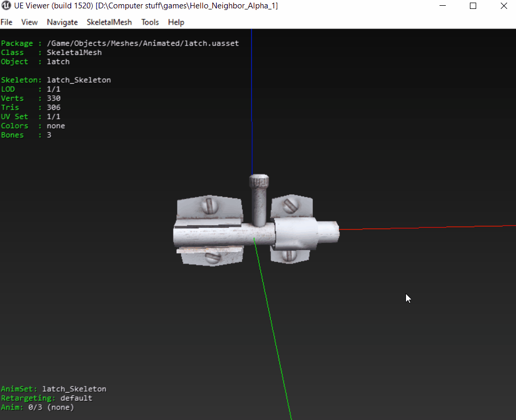Click the Anim status 0/3 (none)
The height and width of the screenshot is (420, 516).
[51, 407]
